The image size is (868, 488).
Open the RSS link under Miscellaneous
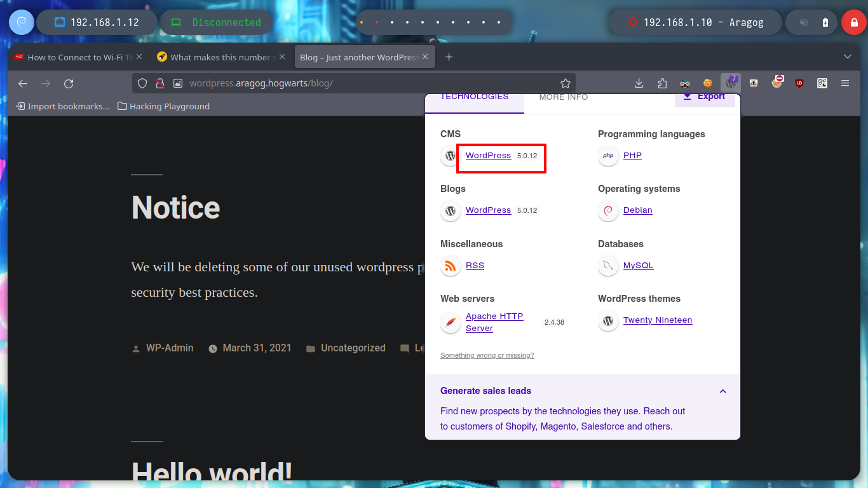(x=475, y=265)
